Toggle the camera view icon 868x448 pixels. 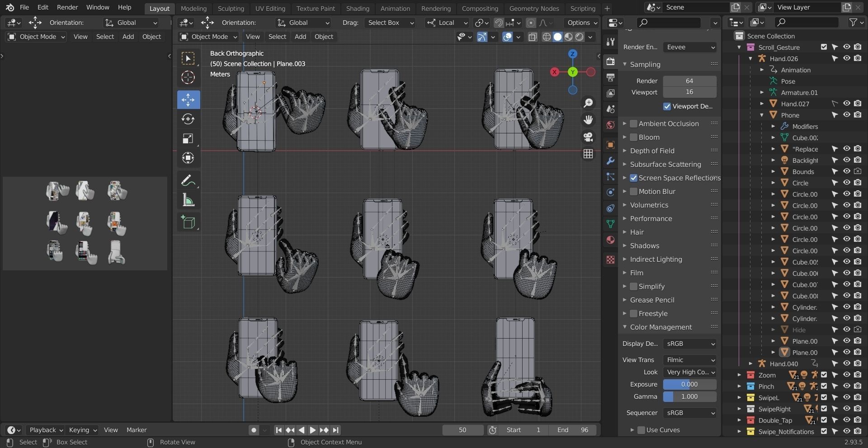(x=588, y=137)
